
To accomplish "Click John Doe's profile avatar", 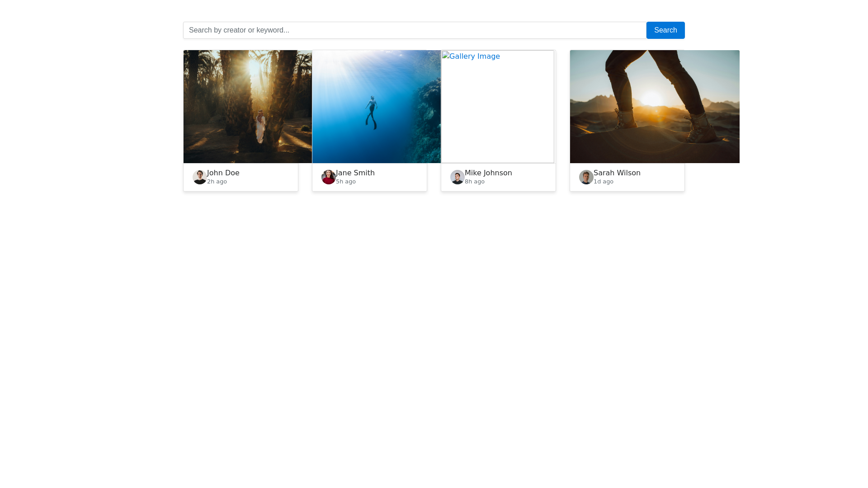I will point(199,177).
